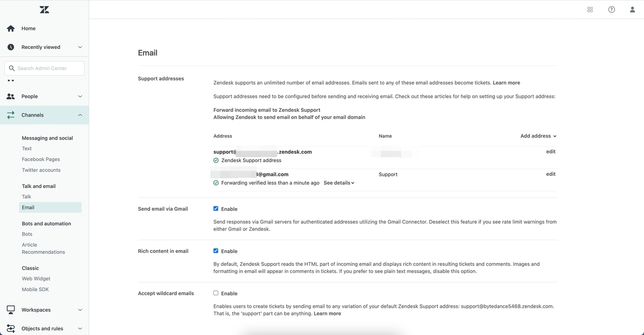Screen dimensions: 644x335
Task: Click the help question mark icon
Action: (x=611, y=10)
